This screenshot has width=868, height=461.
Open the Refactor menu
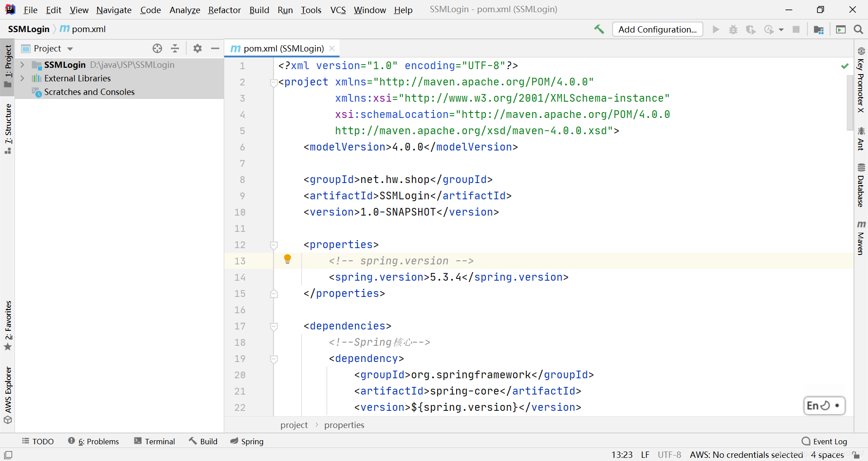pos(224,10)
